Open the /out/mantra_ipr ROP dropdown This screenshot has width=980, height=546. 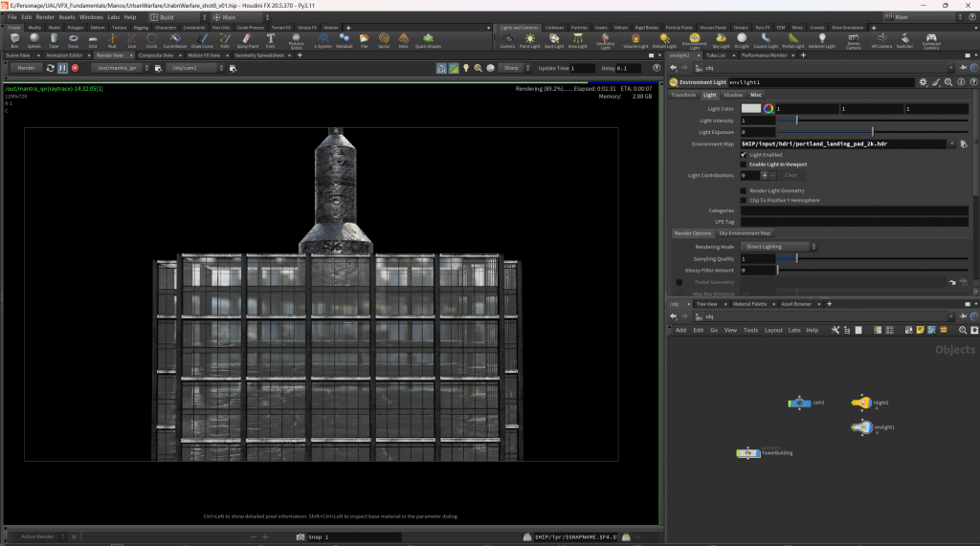click(x=121, y=68)
